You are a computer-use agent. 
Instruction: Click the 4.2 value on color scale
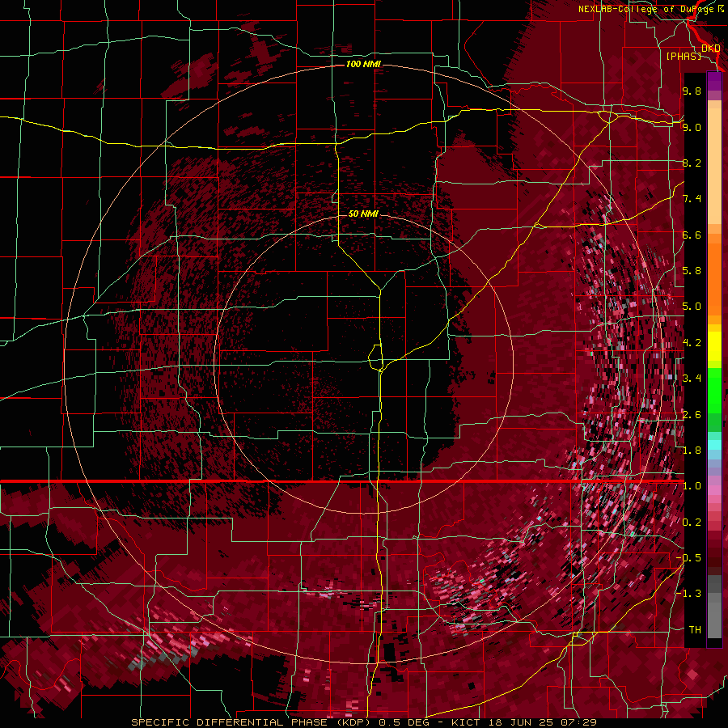click(692, 343)
